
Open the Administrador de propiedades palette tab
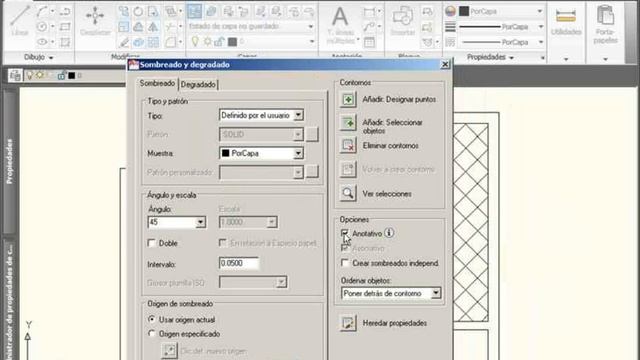9,300
